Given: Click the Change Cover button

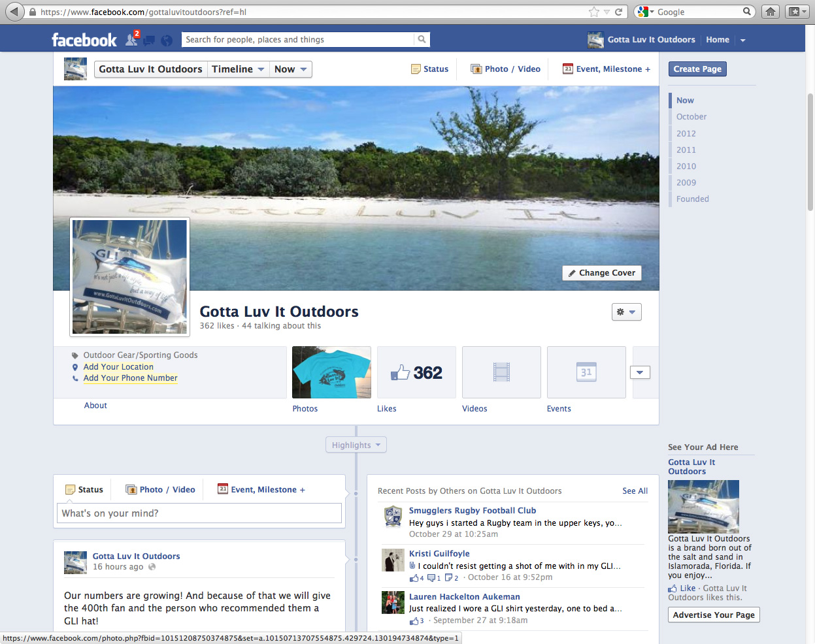Looking at the screenshot, I should click(x=601, y=273).
